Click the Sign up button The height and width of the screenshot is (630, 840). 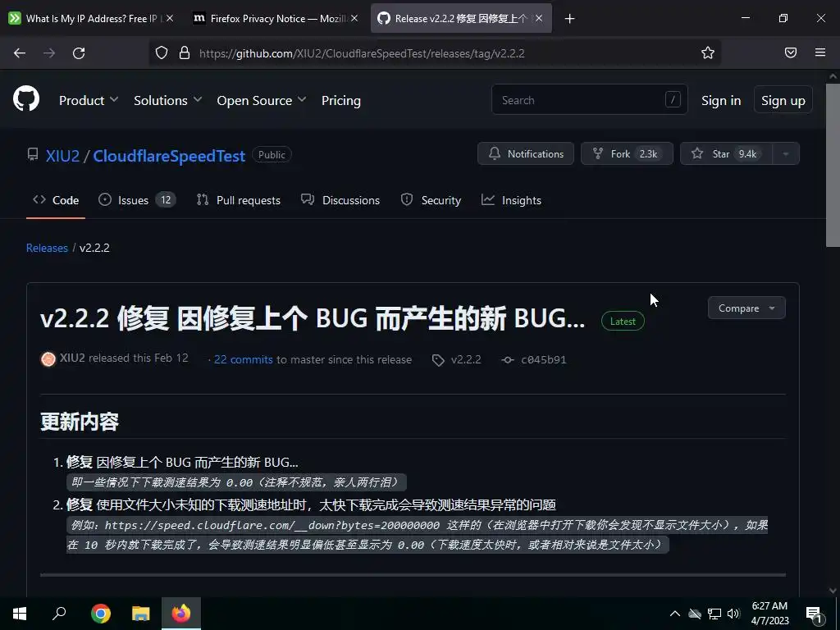click(x=783, y=100)
